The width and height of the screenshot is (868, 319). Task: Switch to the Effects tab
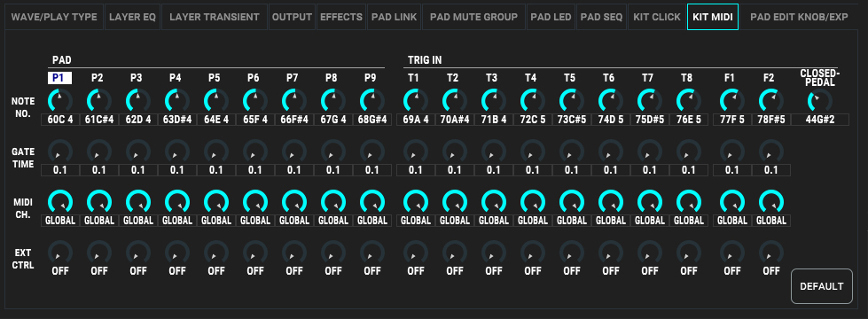point(341,17)
